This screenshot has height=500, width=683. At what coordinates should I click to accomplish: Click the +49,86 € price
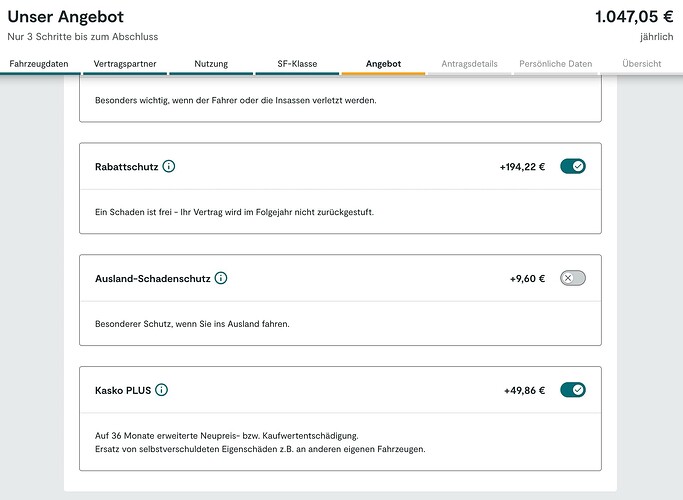point(524,390)
